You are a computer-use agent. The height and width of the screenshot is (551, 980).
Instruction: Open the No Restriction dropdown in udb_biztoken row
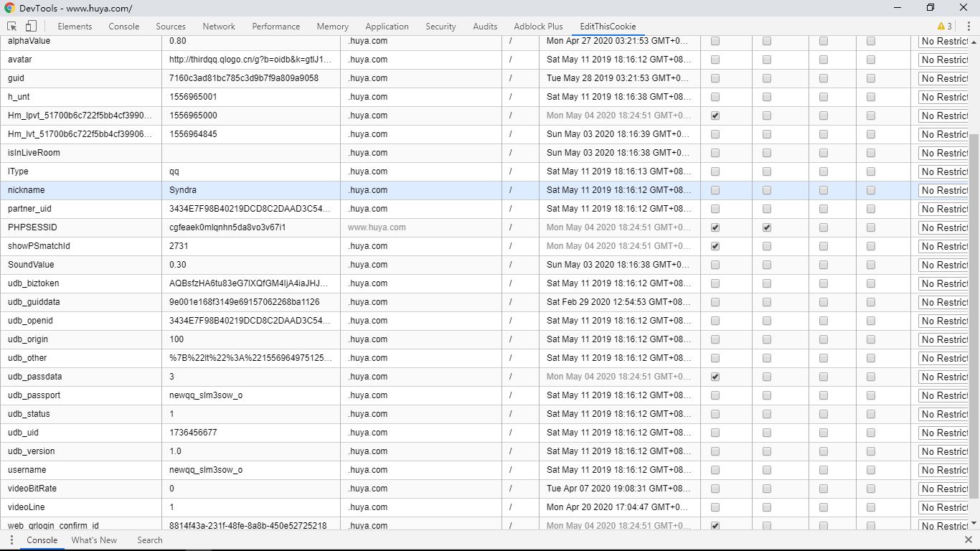(943, 283)
